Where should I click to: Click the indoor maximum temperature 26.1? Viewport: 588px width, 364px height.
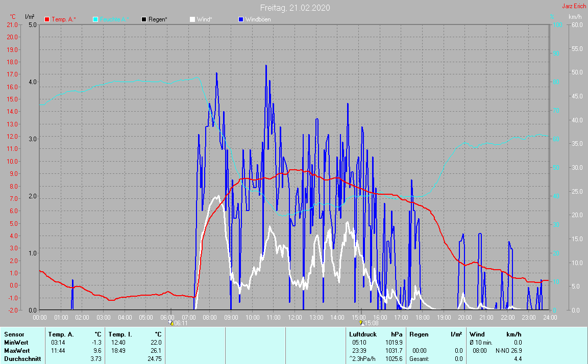click(156, 351)
